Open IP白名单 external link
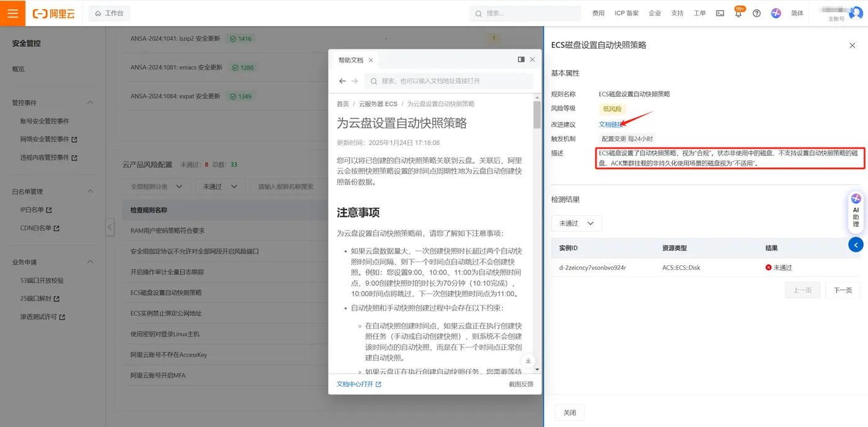Viewport: 868px width, 427px height. (36, 210)
